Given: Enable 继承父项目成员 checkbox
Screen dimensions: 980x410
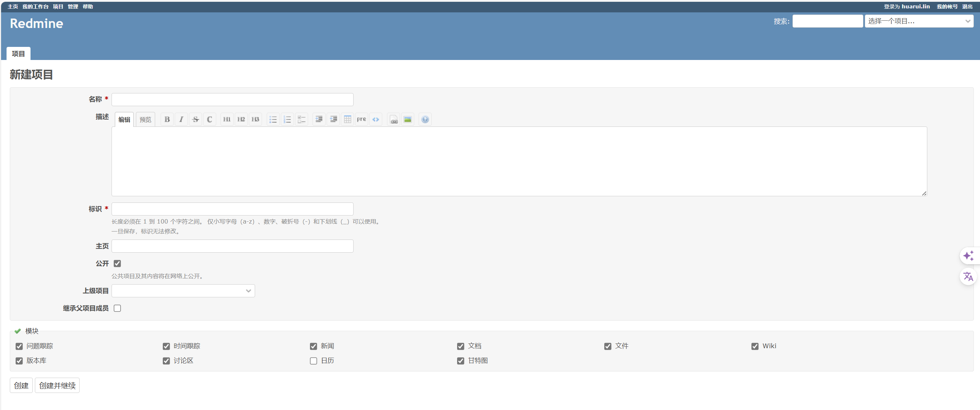Looking at the screenshot, I should [x=117, y=308].
